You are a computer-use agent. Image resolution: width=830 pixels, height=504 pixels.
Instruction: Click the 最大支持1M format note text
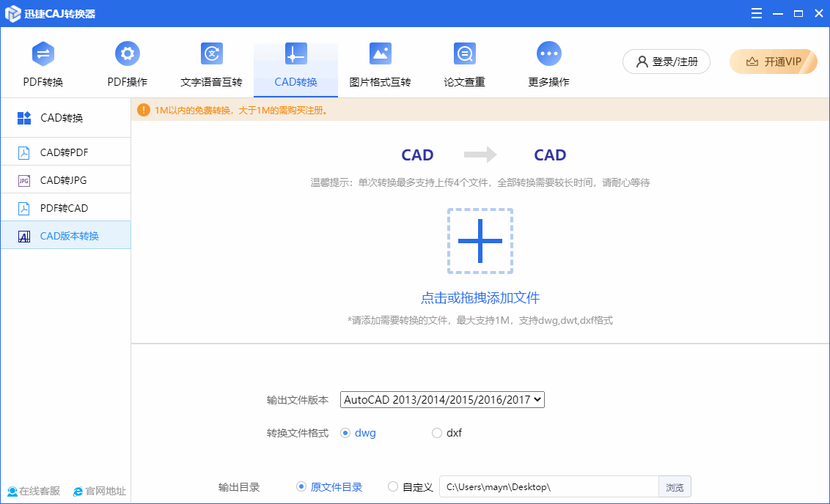(x=480, y=320)
